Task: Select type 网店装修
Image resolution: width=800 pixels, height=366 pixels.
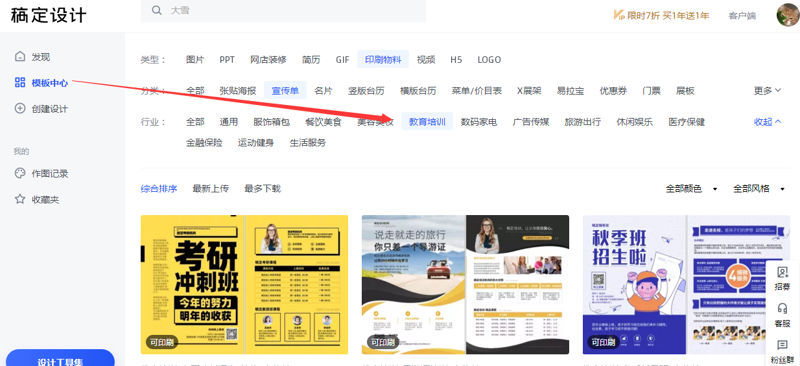Action: (x=268, y=60)
